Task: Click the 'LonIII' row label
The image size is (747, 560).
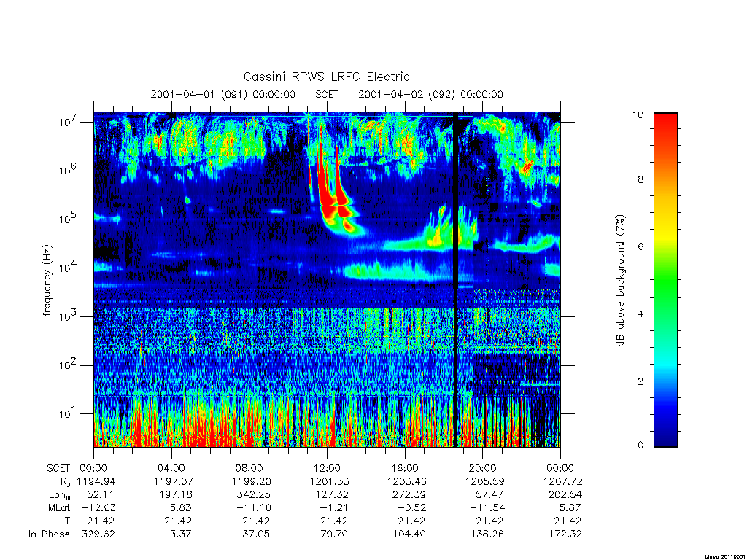Action: coord(59,495)
